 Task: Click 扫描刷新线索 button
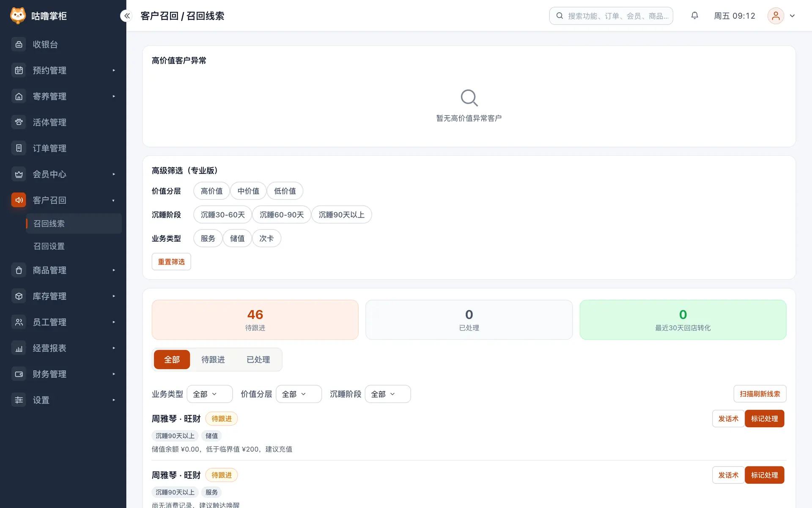coord(760,394)
